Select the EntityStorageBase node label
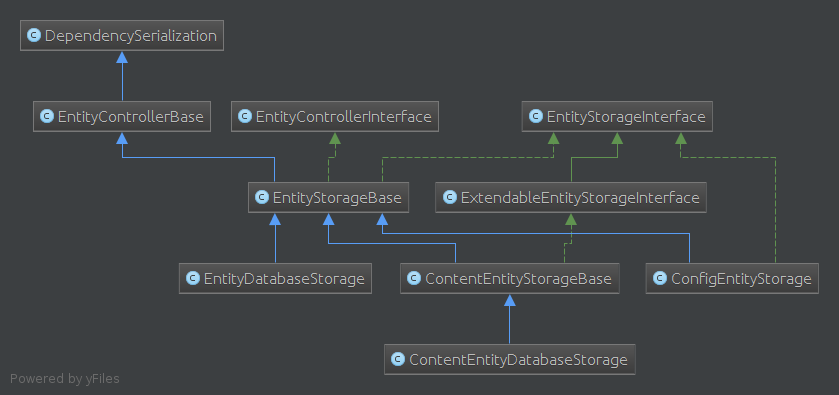The height and width of the screenshot is (395, 839). coord(337,198)
